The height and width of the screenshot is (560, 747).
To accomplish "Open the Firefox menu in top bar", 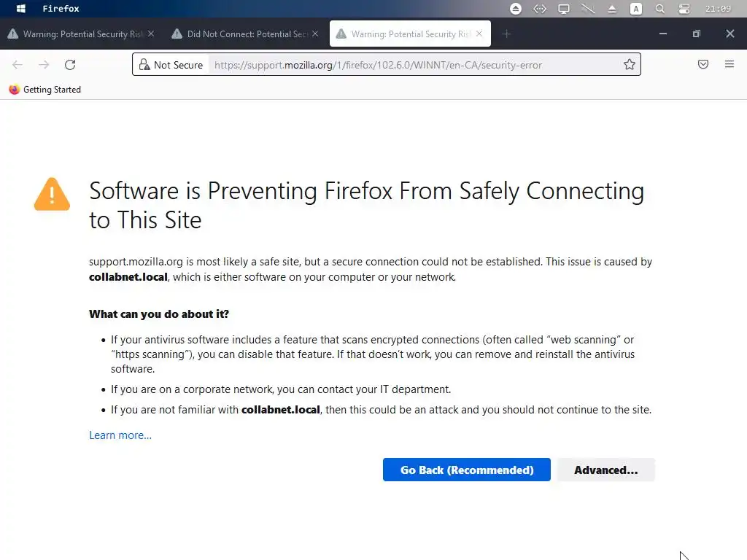I will (x=61, y=9).
